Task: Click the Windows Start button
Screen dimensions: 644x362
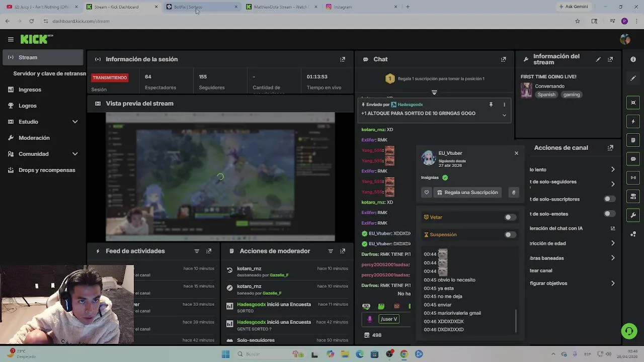Action: click(x=225, y=354)
